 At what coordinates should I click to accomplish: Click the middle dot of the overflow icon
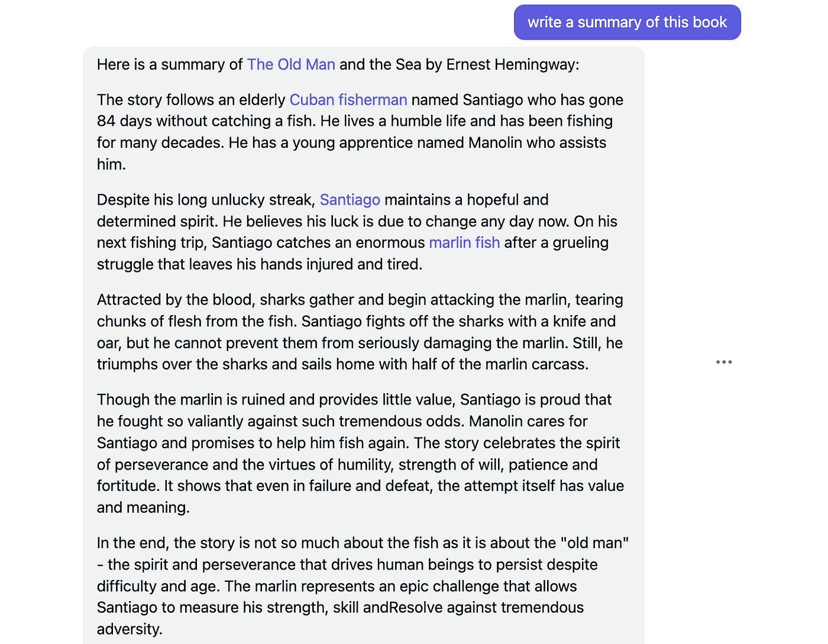pyautogui.click(x=724, y=361)
